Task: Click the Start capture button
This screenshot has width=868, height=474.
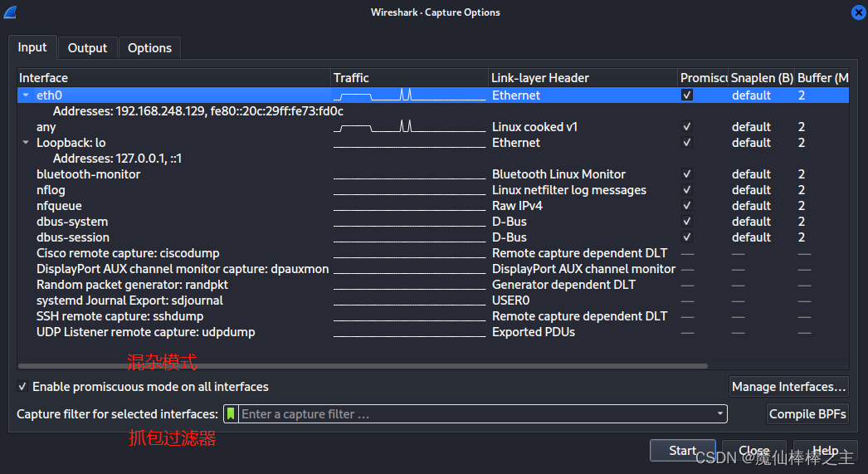Action: [683, 451]
